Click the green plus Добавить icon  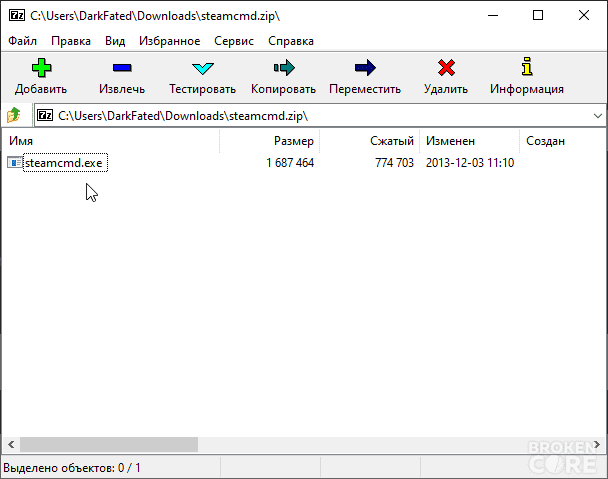pyautogui.click(x=41, y=68)
